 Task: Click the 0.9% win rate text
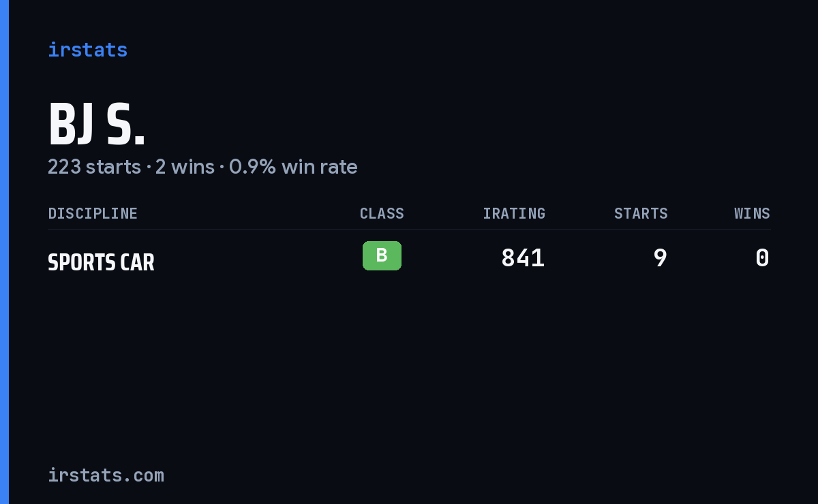(x=293, y=167)
